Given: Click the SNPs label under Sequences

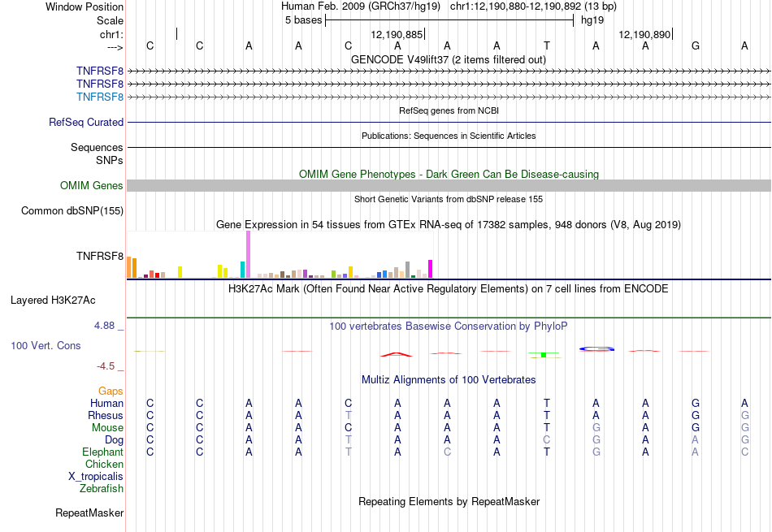Looking at the screenshot, I should (x=110, y=161).
